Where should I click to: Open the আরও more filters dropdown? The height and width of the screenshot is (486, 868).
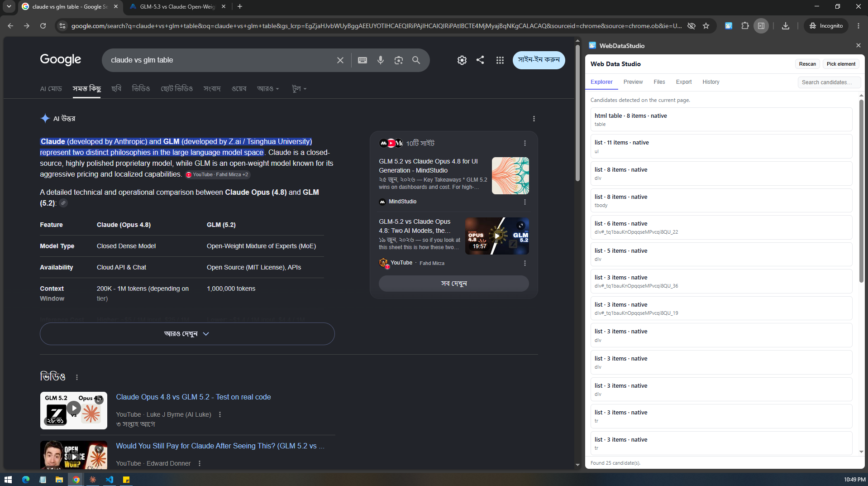point(268,89)
